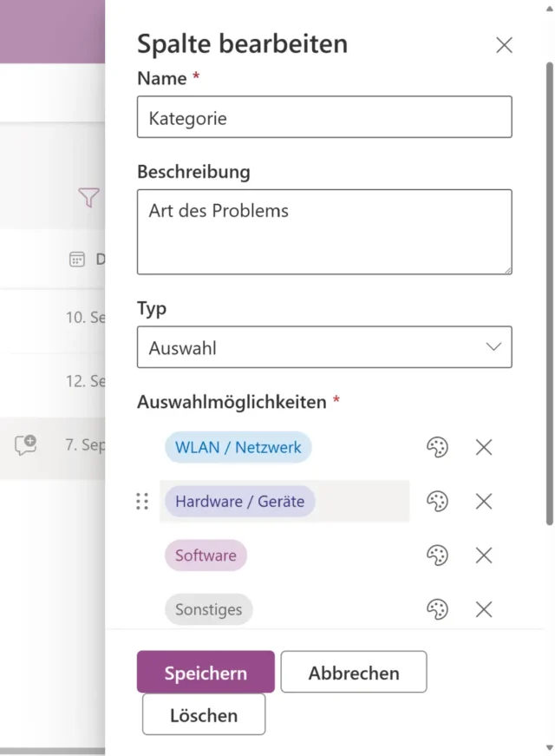
Task: Open color palette for Hardware / Geräte
Action: pyautogui.click(x=437, y=502)
